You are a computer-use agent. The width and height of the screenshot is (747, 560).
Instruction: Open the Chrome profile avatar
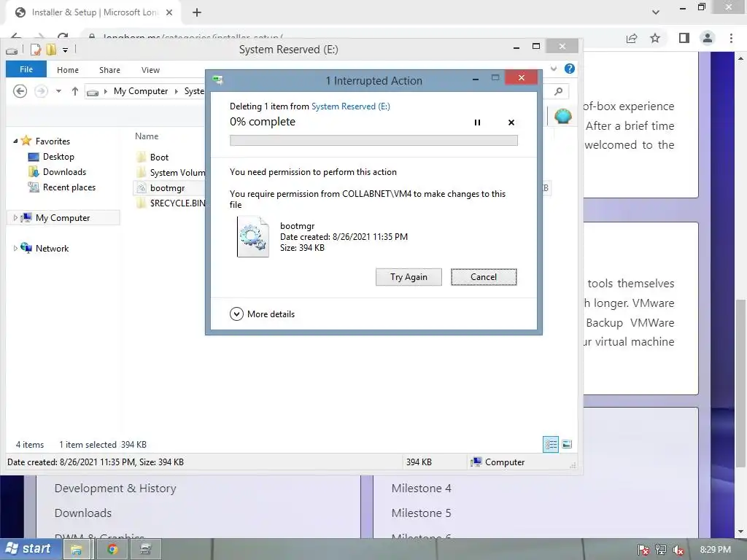click(708, 38)
